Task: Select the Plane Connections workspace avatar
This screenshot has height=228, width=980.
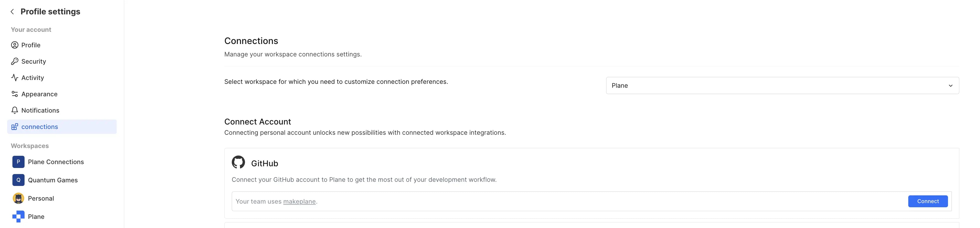Action: click(x=18, y=162)
